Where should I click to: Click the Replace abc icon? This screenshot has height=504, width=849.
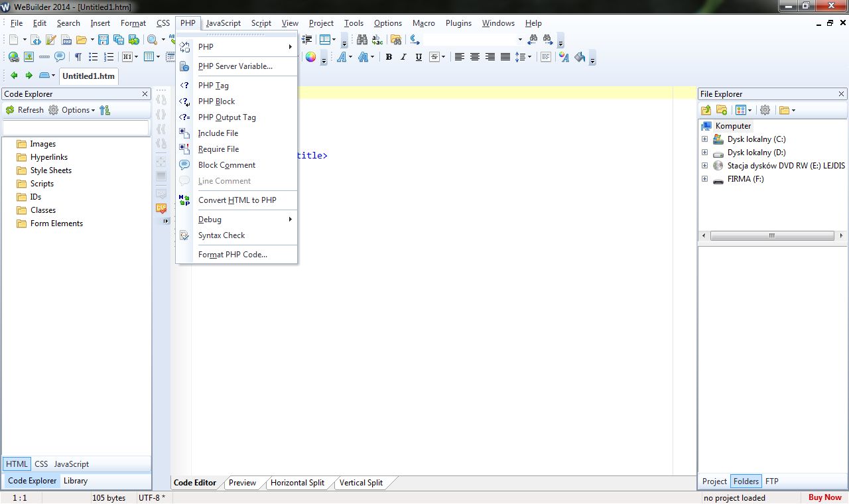[x=377, y=40]
